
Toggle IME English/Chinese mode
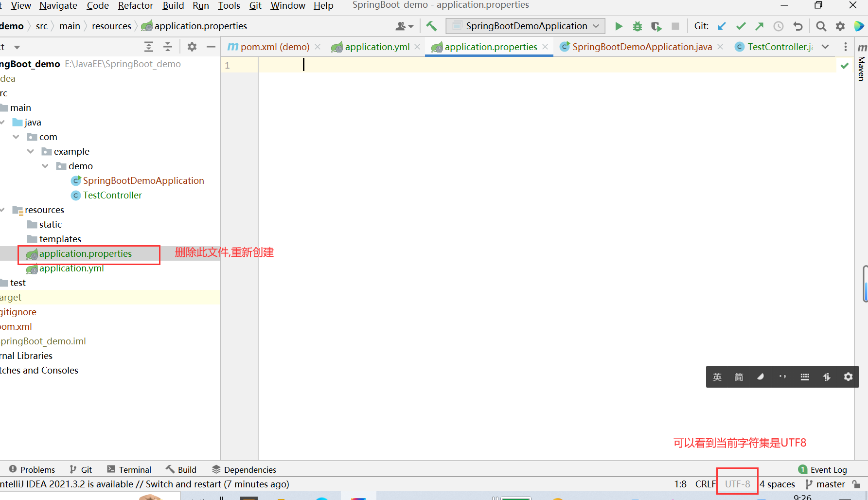717,377
